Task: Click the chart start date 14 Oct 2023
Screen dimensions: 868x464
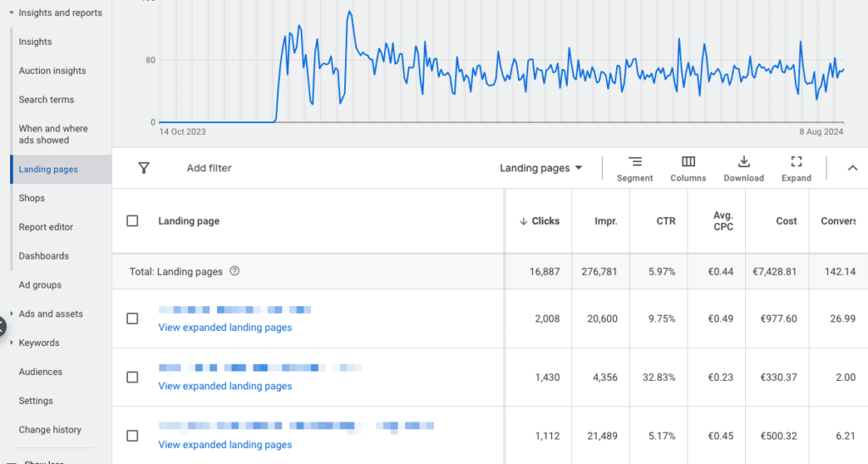Action: click(182, 131)
